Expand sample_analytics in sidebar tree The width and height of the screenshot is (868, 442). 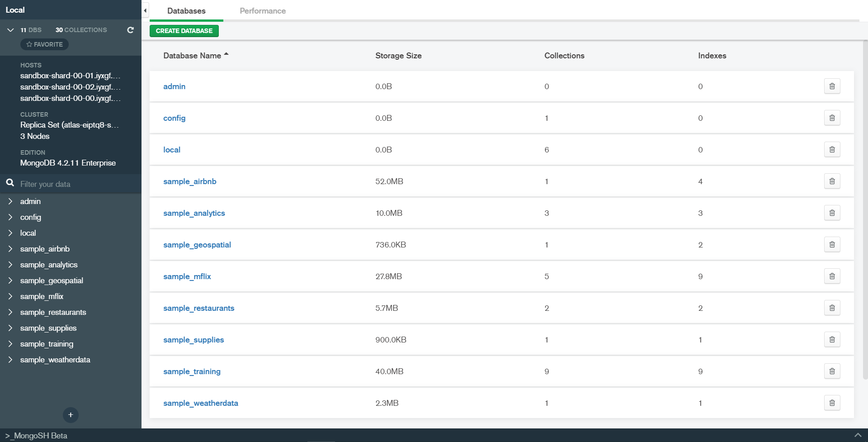tap(10, 265)
